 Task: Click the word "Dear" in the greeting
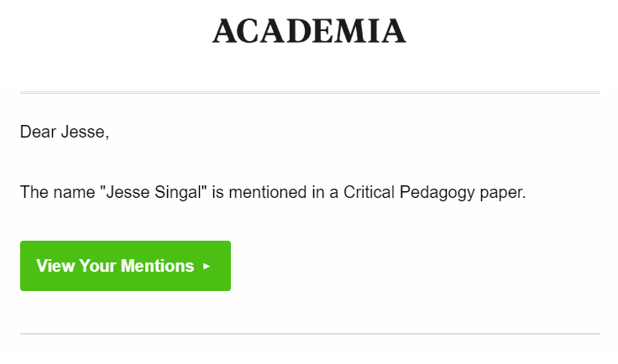pos(38,132)
